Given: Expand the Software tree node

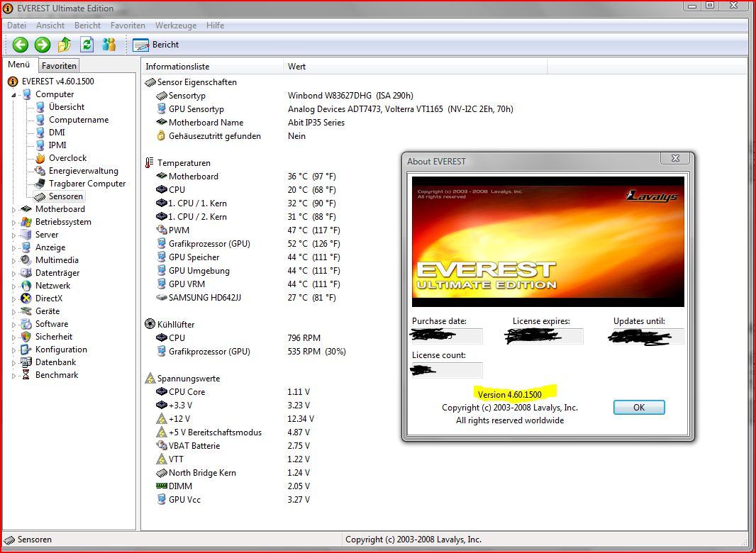Looking at the screenshot, I should tap(13, 325).
